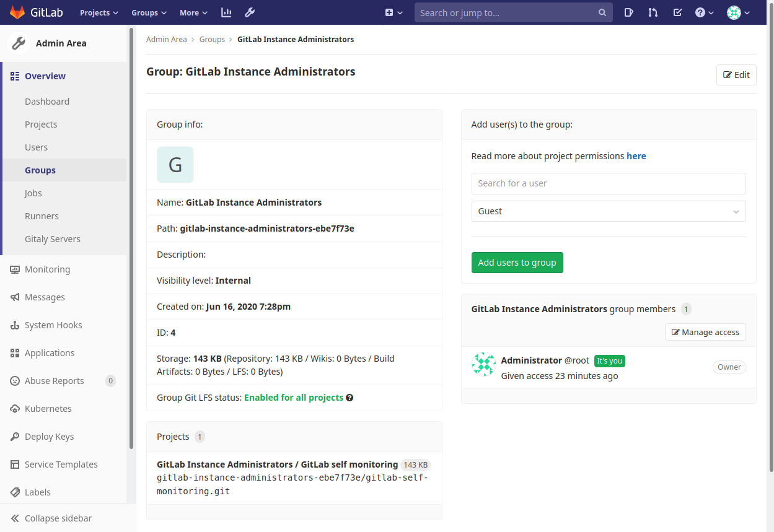
Task: Open Projects in the Overview submenu
Action: click(41, 124)
